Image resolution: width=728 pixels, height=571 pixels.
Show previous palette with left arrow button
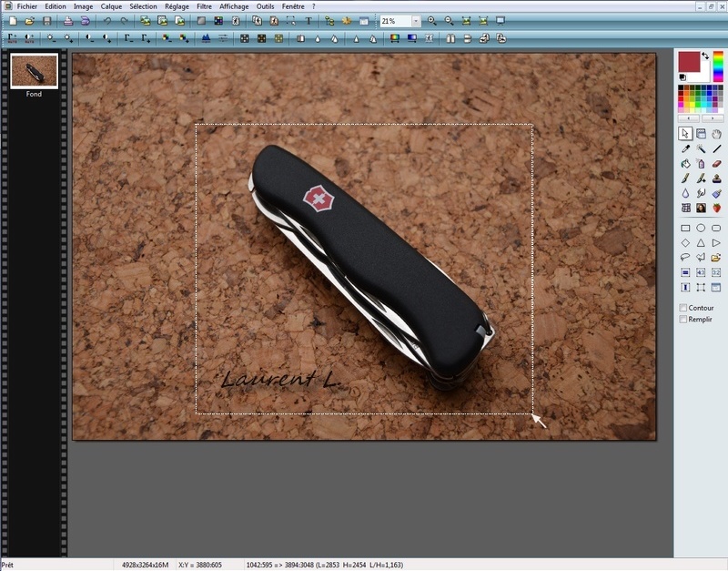tap(689, 118)
